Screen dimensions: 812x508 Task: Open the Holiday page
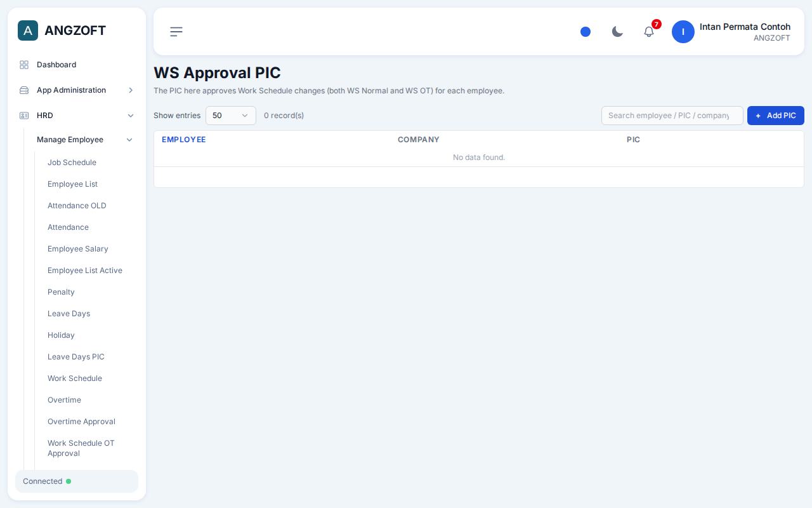61,335
